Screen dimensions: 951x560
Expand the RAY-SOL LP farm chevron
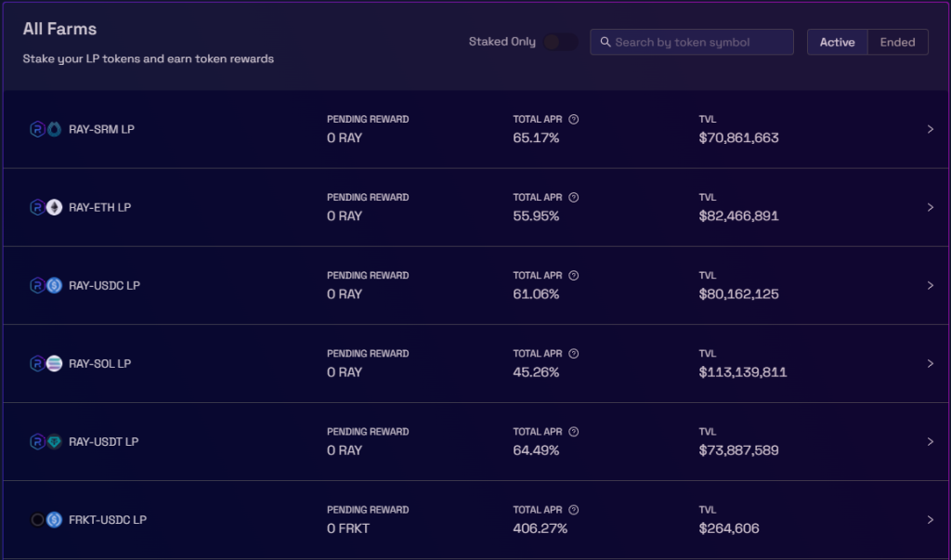(930, 363)
